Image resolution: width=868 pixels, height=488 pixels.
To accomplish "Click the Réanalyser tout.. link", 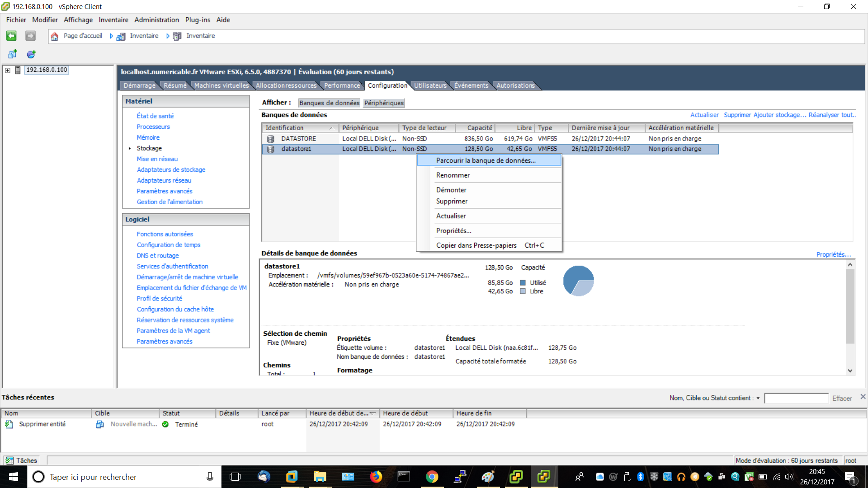I will [x=832, y=115].
